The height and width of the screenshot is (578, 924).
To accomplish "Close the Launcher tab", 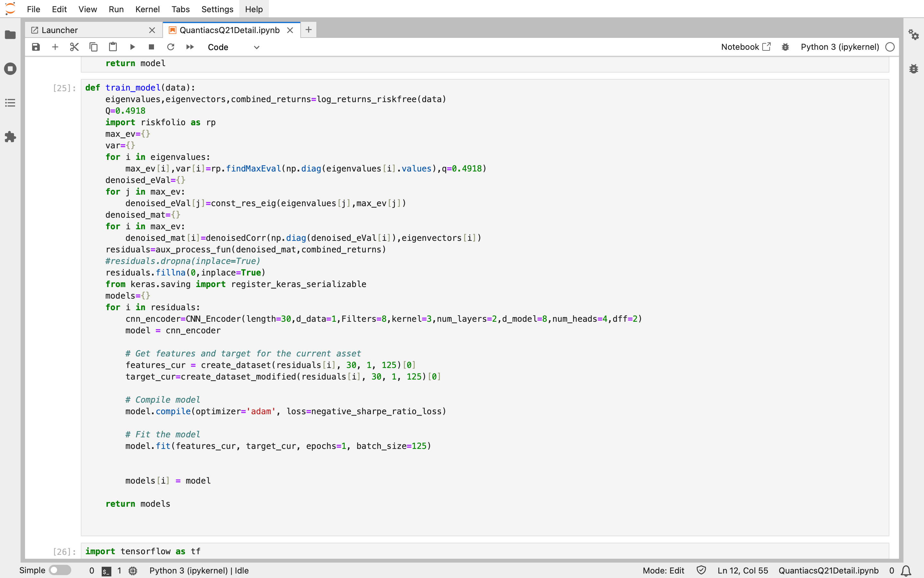I will (152, 30).
